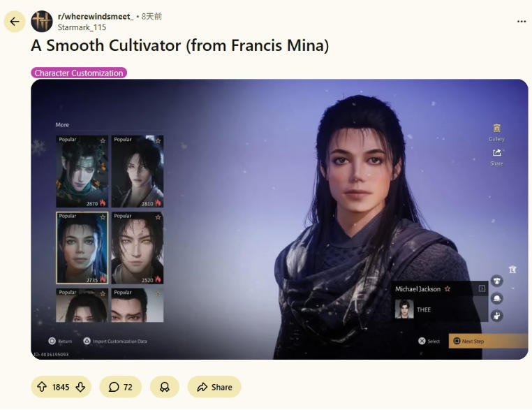Expand the Michael Jackson preset panel arrow
532x410 pixels.
(482, 289)
